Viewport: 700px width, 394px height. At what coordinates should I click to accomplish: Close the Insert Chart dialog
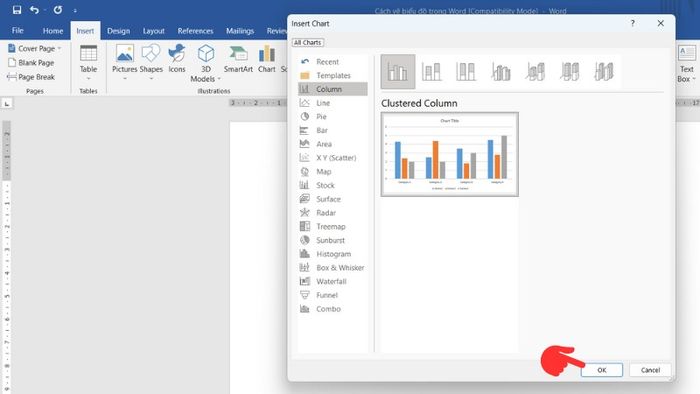tap(661, 23)
